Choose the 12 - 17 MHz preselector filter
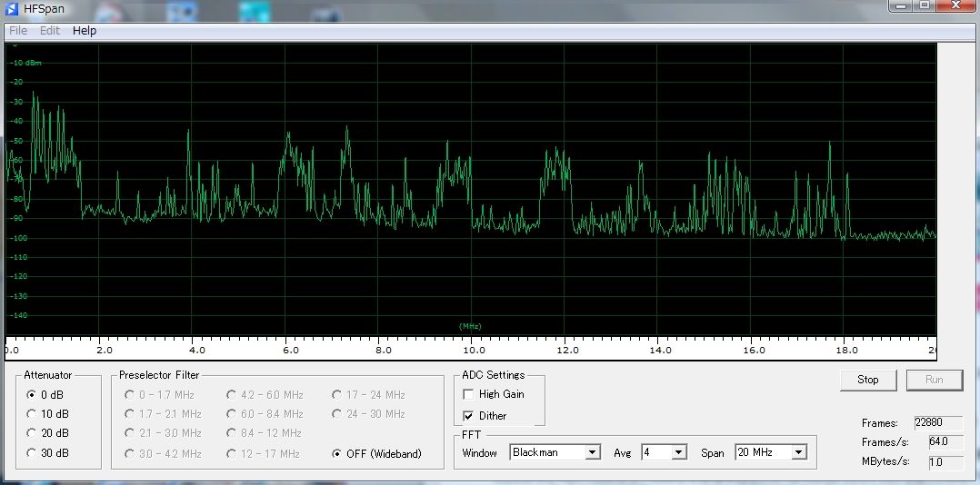The height and width of the screenshot is (485, 980). coord(263,454)
